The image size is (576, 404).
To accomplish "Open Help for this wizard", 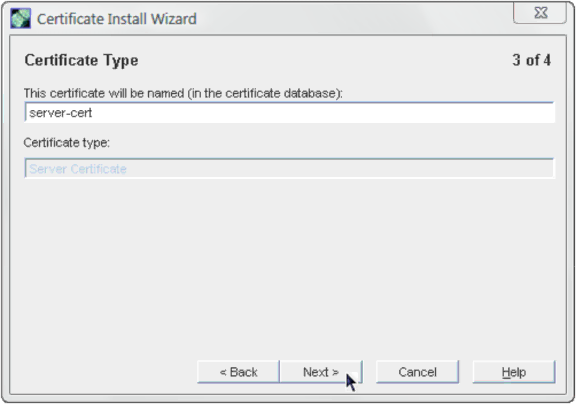I will pos(514,372).
